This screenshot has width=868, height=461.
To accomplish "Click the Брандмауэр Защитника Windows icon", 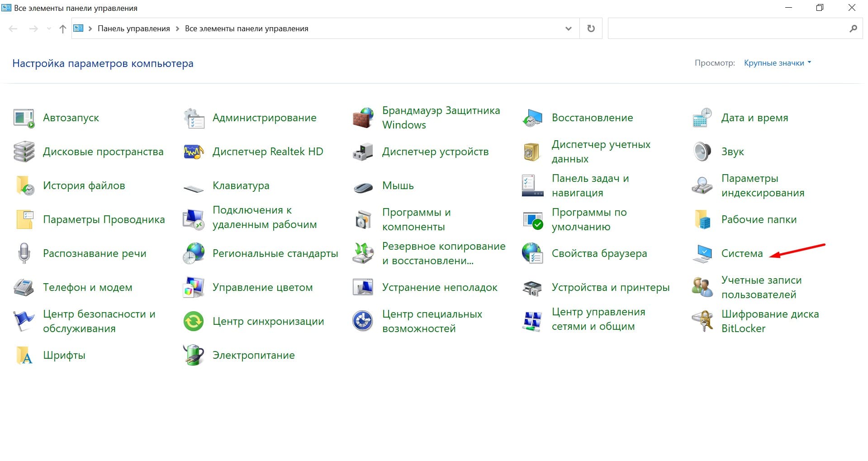I will pyautogui.click(x=363, y=118).
